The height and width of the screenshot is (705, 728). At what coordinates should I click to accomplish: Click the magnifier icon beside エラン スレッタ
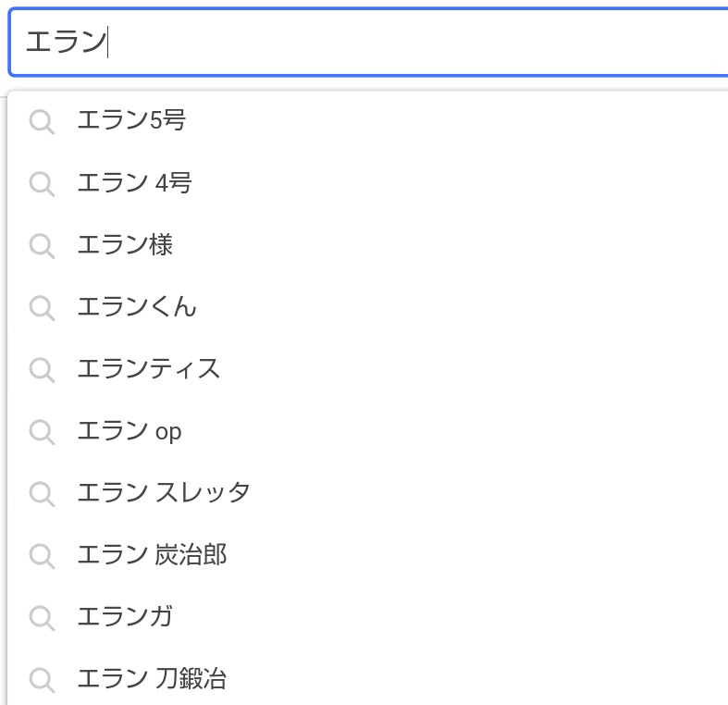click(42, 494)
